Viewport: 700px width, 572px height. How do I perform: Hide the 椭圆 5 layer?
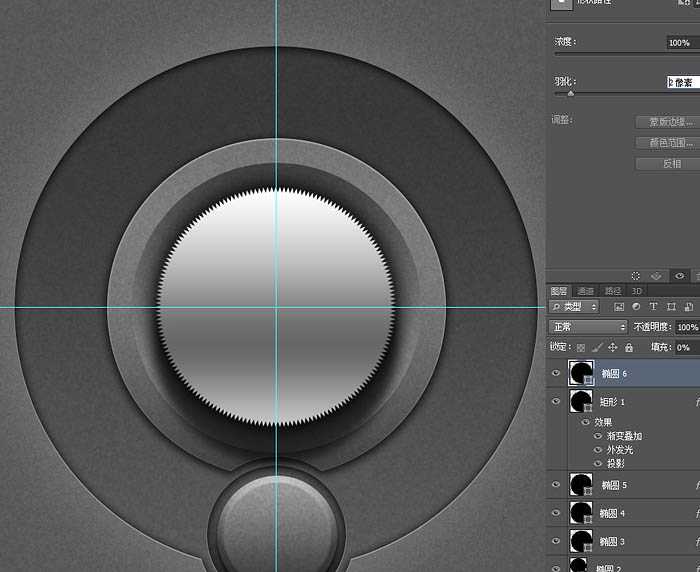click(556, 484)
